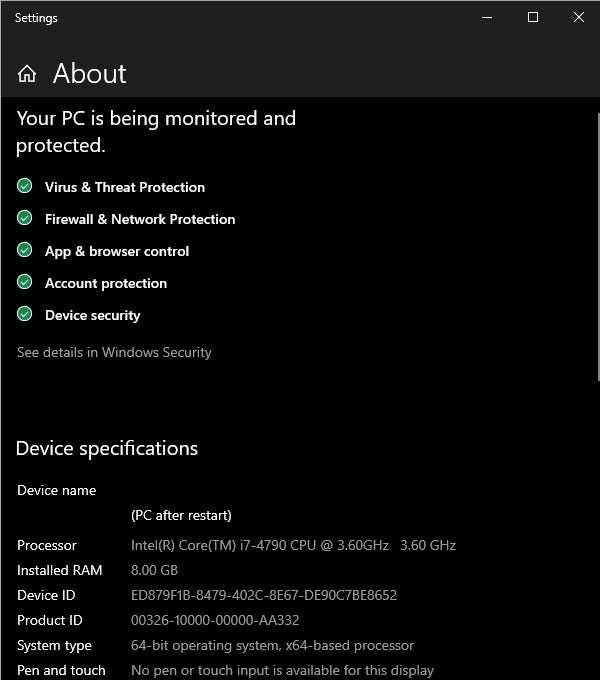Screen dimensions: 600x680
Task: Click the Installed RAM value 8.00 GB
Action: 154,570
